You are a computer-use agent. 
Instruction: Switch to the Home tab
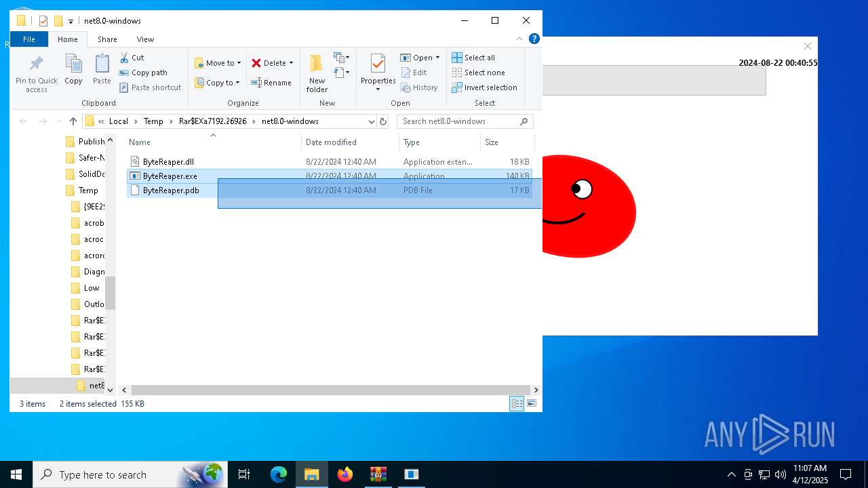pos(68,39)
